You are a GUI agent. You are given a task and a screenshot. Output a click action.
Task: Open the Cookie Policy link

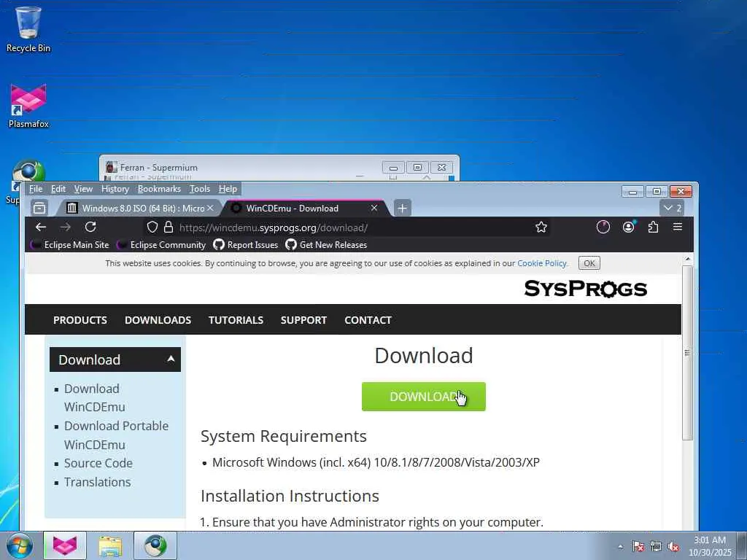coord(542,263)
